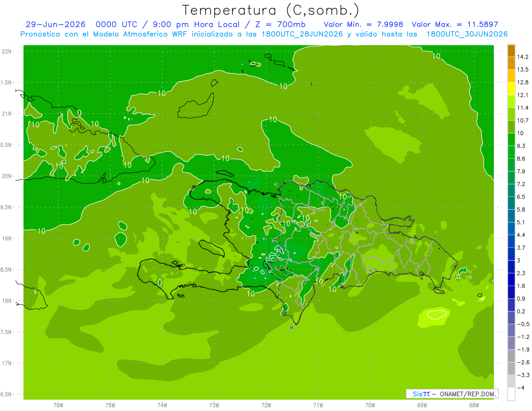
Task: Click the legend value "3.7"
Action: 521,248
